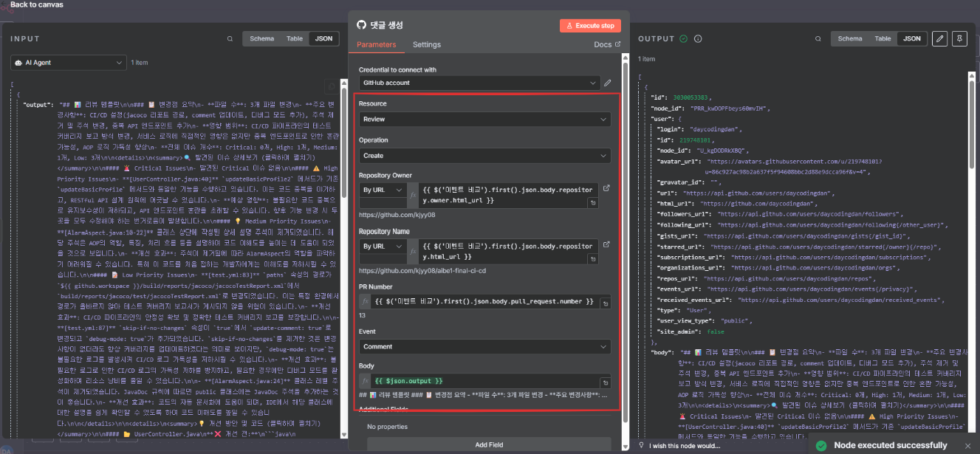Image resolution: width=980 pixels, height=454 pixels.
Task: Go Back to canvas
Action: tap(36, 4)
